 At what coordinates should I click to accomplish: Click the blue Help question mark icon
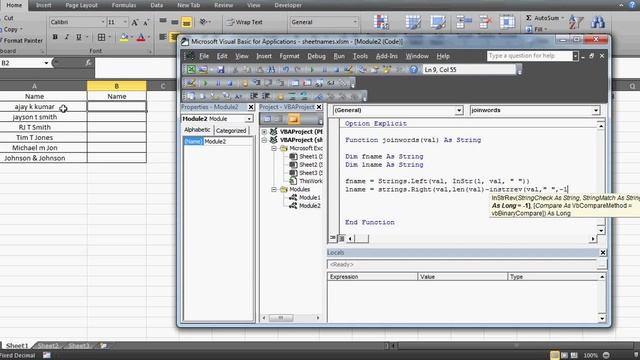[x=413, y=69]
